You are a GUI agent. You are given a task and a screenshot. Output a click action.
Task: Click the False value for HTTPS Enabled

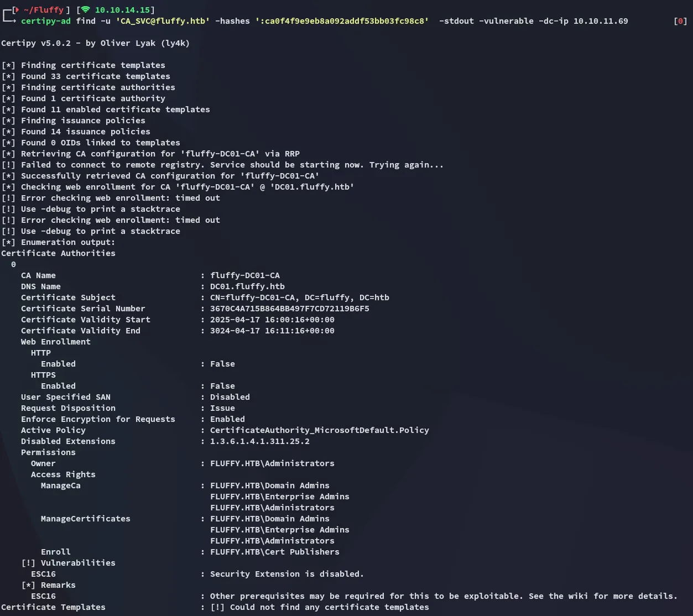[x=222, y=386]
